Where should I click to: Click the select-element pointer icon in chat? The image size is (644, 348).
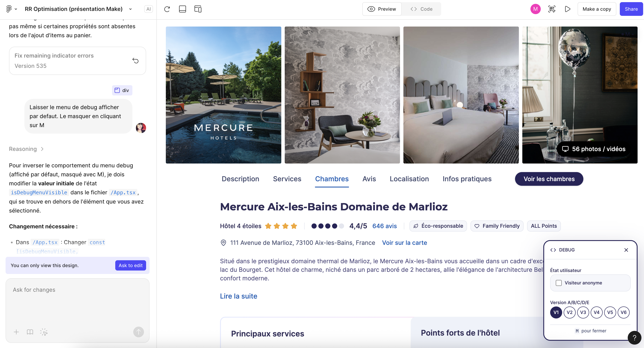click(x=44, y=332)
